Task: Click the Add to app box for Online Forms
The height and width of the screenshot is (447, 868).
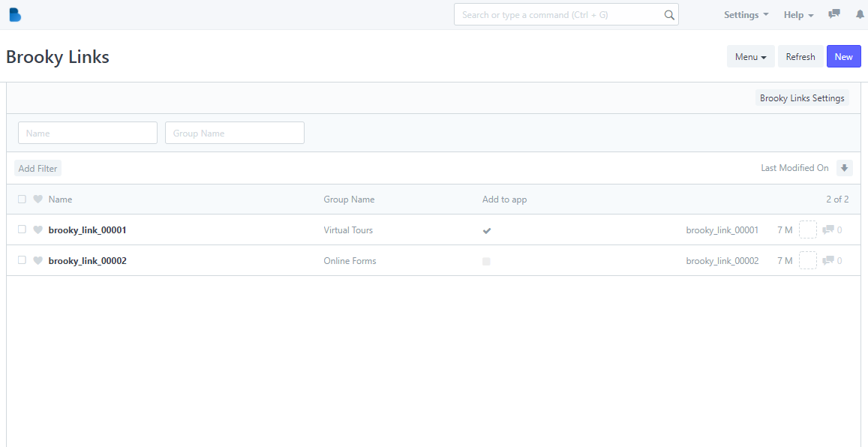Action: (486, 262)
